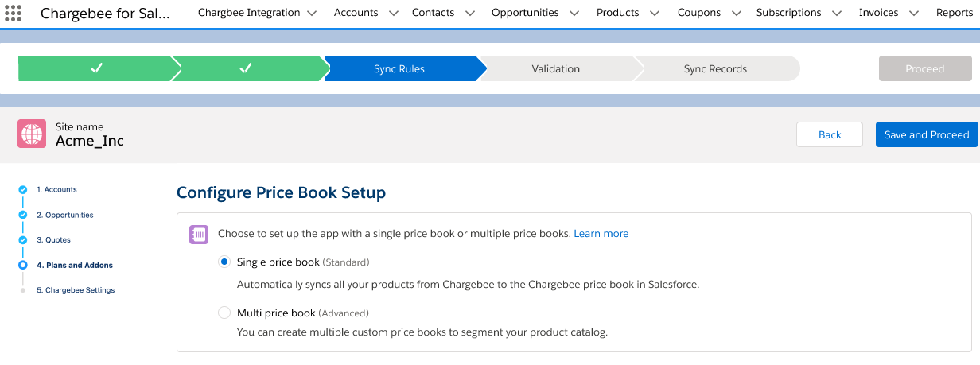Open the Subscriptions tab dropdown chevron
Image resolution: width=980 pixels, height=365 pixels.
pyautogui.click(x=836, y=13)
